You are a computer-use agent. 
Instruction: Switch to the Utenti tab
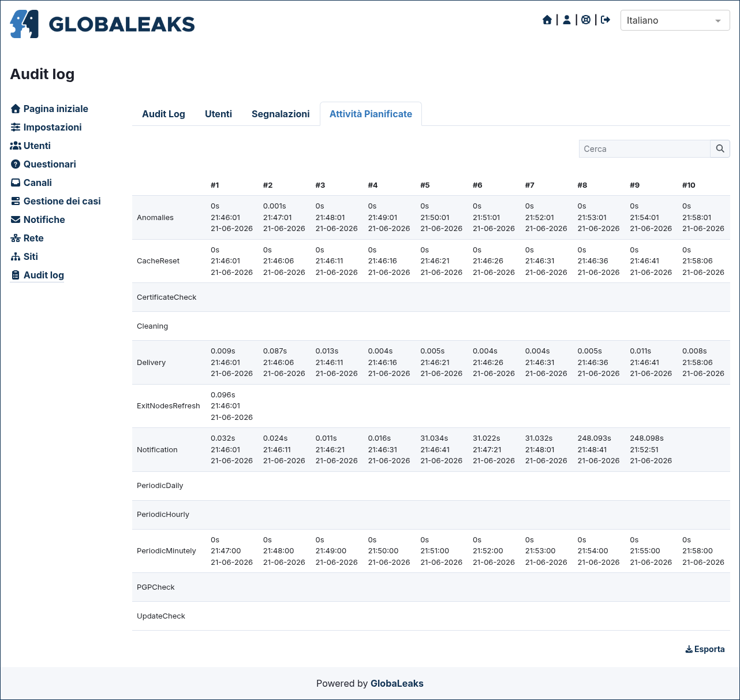click(218, 114)
